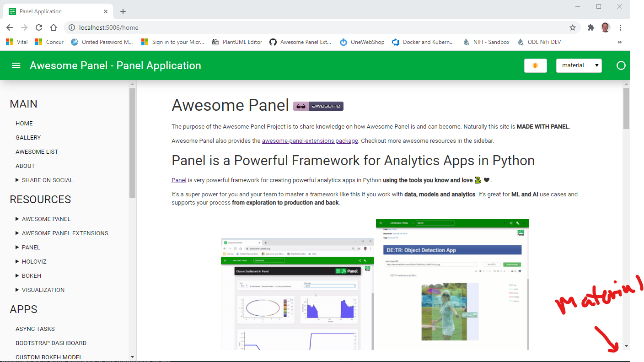Go back to the previous page
Screen dimensions: 644x362
[x=10, y=27]
